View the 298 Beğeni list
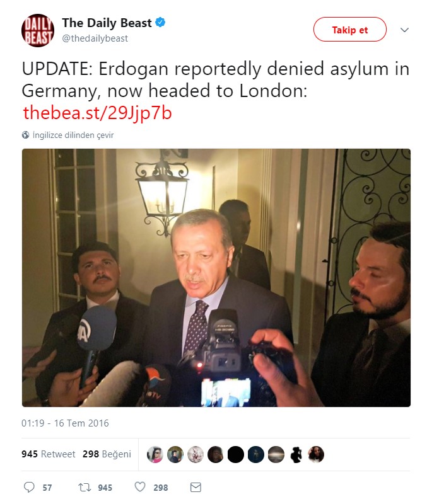The width and height of the screenshot is (427, 504). click(x=107, y=454)
